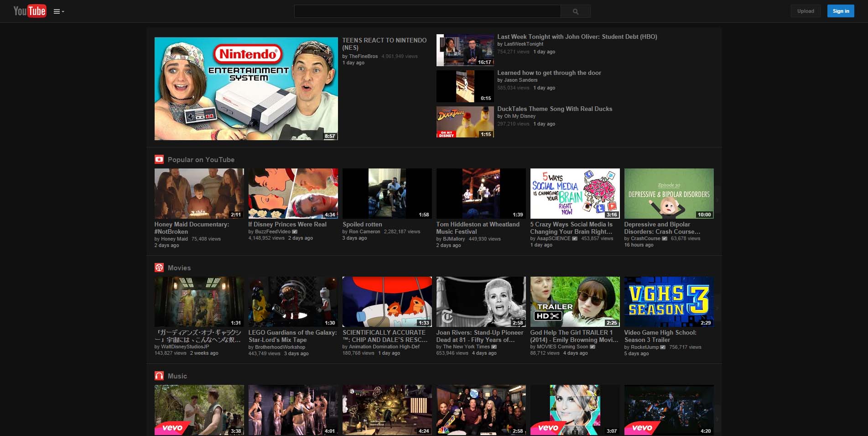The height and width of the screenshot is (436, 868).
Task: Play the Teens React to Nintendo thumbnail
Action: tap(246, 89)
